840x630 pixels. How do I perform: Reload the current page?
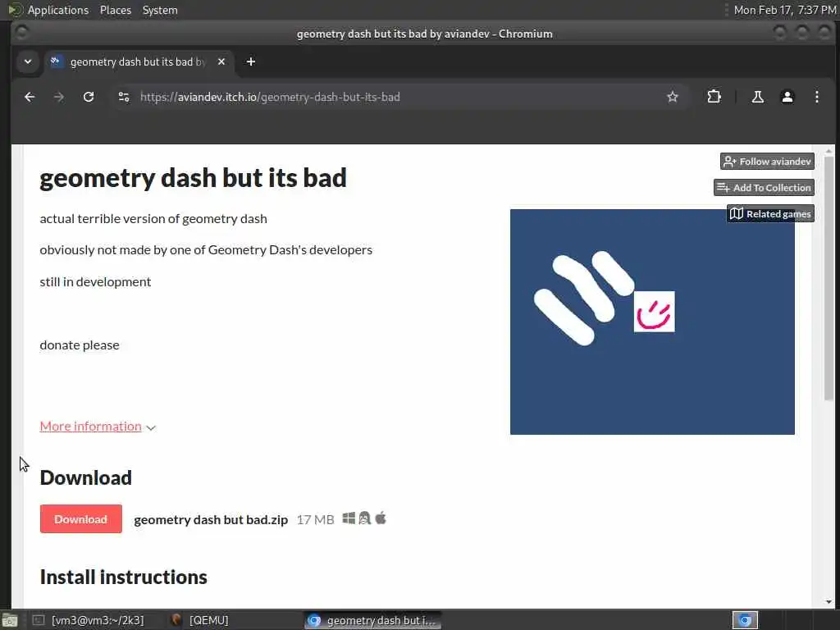point(89,97)
